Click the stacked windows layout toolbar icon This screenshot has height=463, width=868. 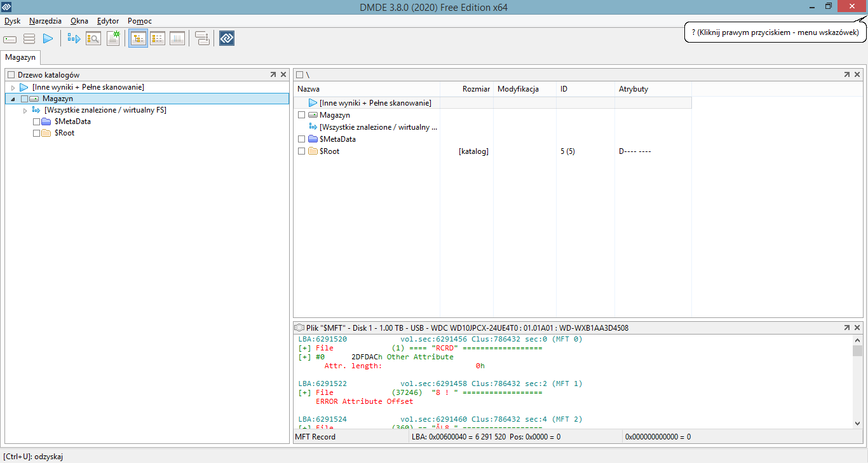point(202,39)
